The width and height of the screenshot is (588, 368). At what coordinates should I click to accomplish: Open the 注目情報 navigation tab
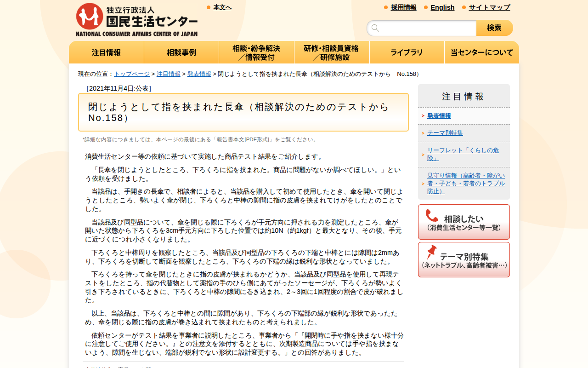[107, 52]
